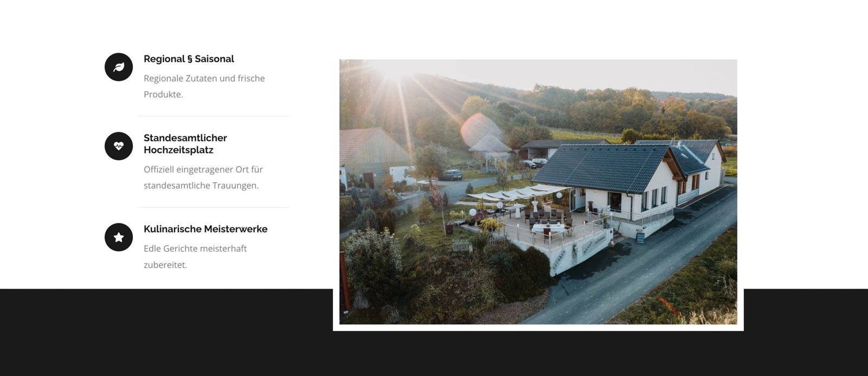Click the text Edle Gerichte meisterhaft zubereitet
Image resolution: width=868 pixels, height=376 pixels.
pos(195,257)
